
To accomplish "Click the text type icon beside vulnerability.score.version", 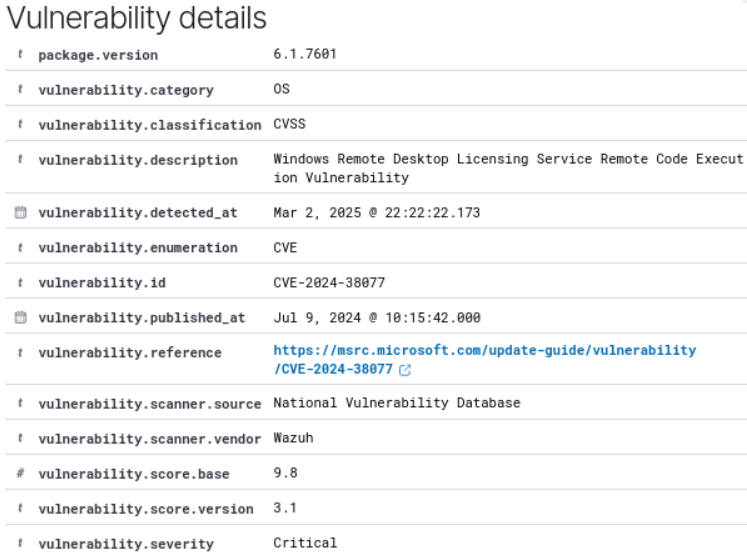I will pos(20,508).
